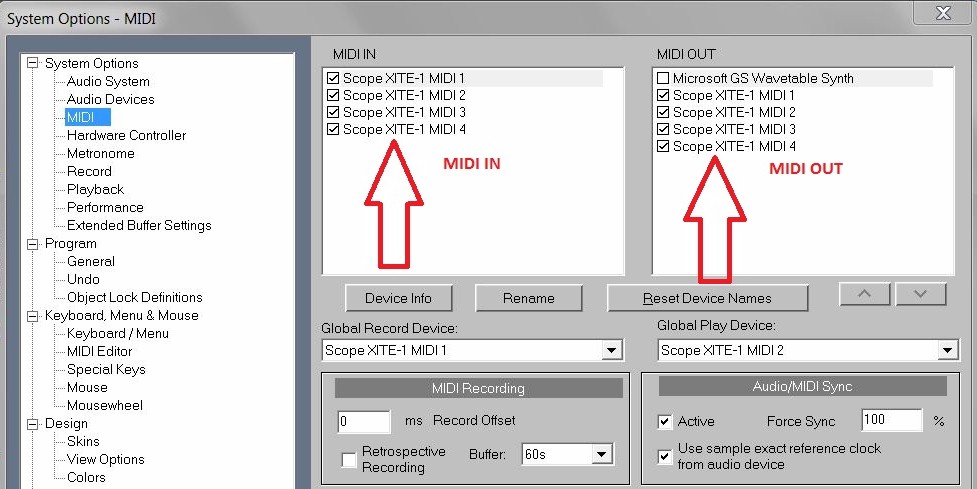Screen dimensions: 977x489
Task: Open Colors under Design
Action: tap(86, 478)
